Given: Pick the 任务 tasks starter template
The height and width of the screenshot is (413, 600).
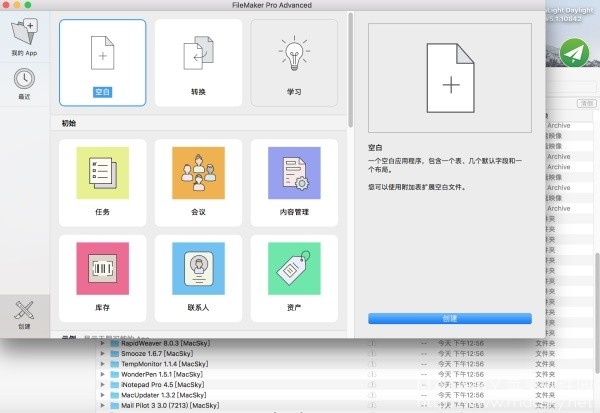Looking at the screenshot, I should coord(103,183).
